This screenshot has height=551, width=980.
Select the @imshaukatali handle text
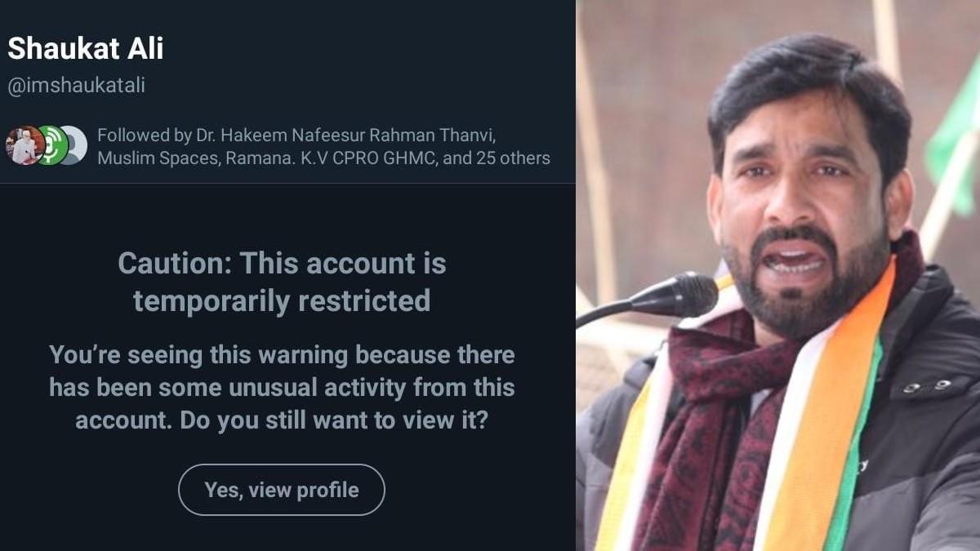pyautogui.click(x=76, y=85)
